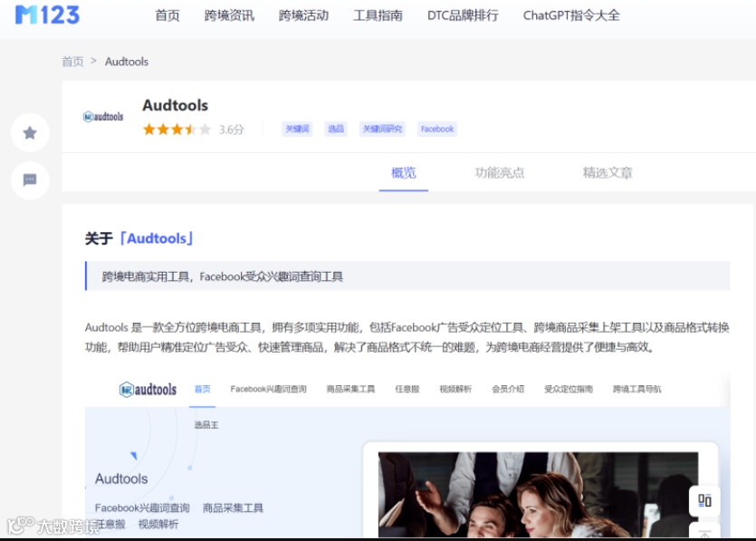This screenshot has height=541, width=756.
Task: Open 工具指南 menu item
Action: [378, 15]
